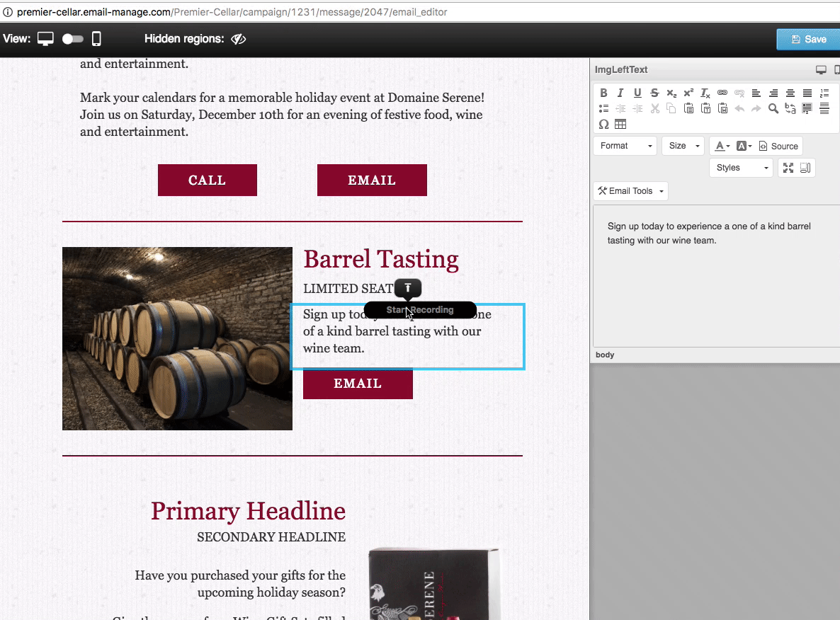The image size is (840, 620).
Task: Toggle Show Blocks in the editor
Action: [x=805, y=168]
